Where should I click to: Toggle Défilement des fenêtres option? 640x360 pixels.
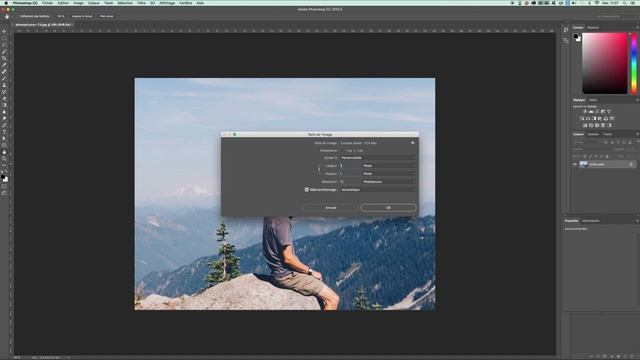pyautogui.click(x=35, y=16)
